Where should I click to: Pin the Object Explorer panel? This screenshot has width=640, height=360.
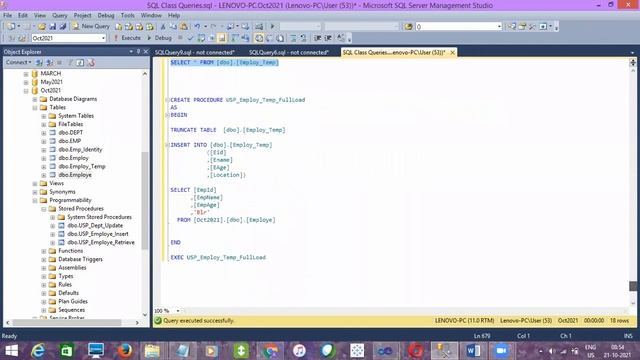138,52
